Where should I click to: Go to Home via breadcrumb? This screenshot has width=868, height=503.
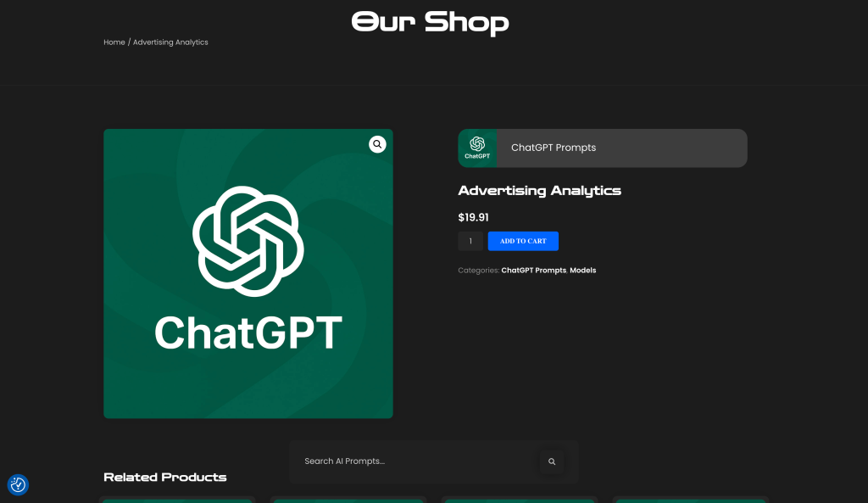114,42
